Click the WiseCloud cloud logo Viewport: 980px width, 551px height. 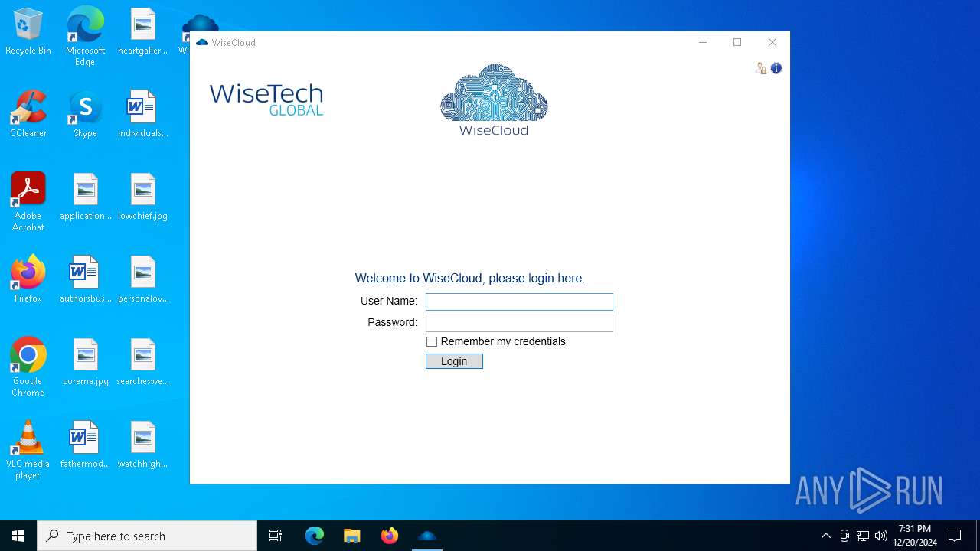(x=494, y=99)
